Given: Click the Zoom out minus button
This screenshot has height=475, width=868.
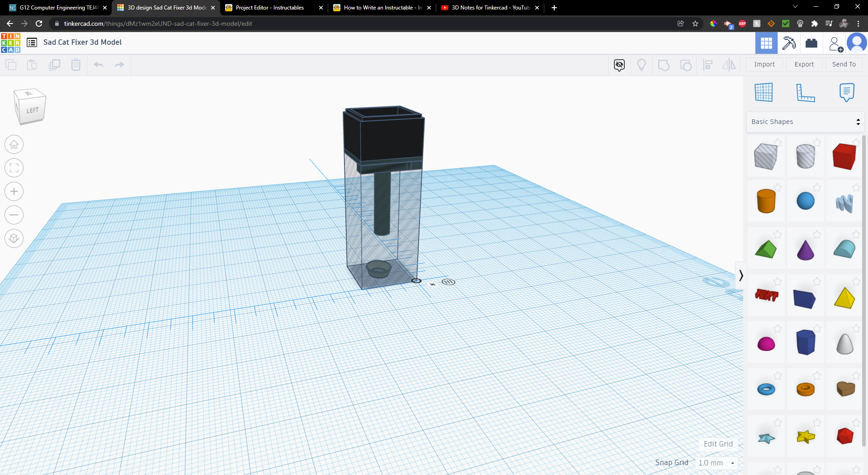Looking at the screenshot, I should (14, 215).
